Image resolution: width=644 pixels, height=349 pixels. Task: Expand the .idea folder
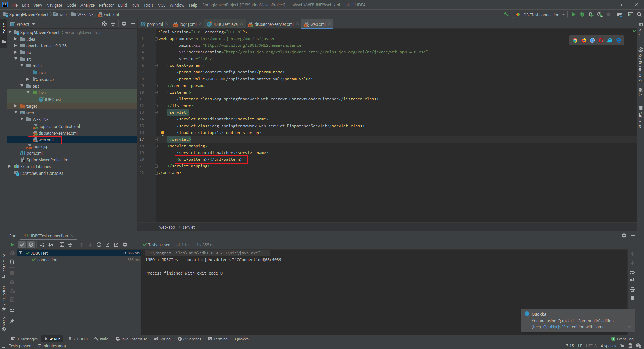pyautogui.click(x=16, y=39)
